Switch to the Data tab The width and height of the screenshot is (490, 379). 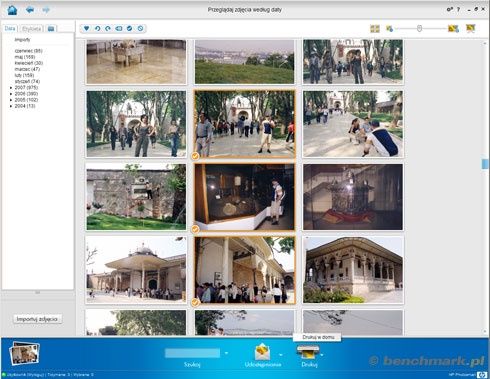click(x=10, y=28)
